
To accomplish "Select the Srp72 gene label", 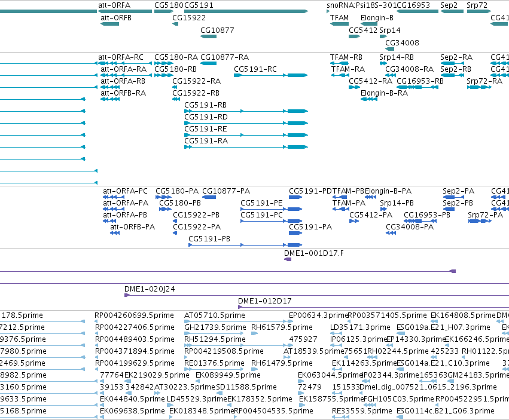I will click(x=477, y=5).
